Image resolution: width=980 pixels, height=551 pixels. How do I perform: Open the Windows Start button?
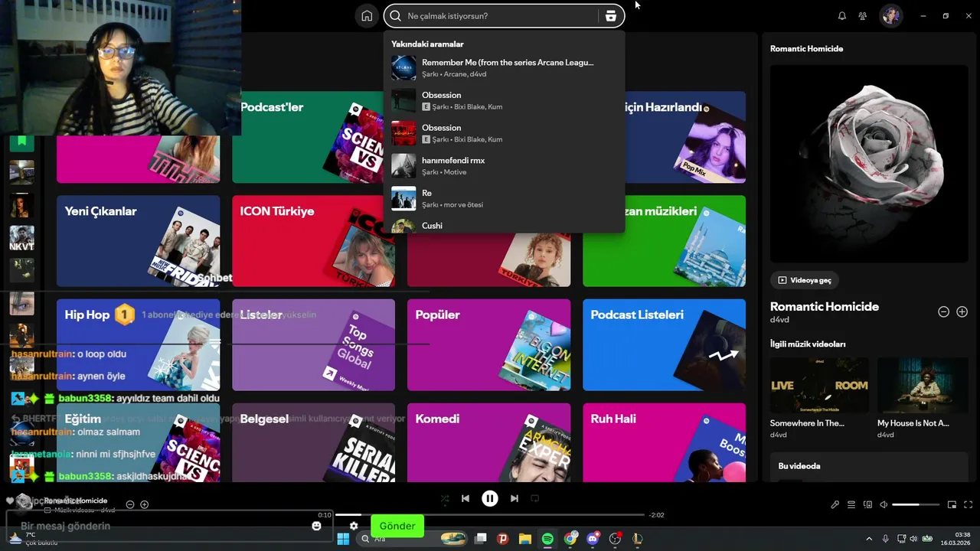(343, 539)
